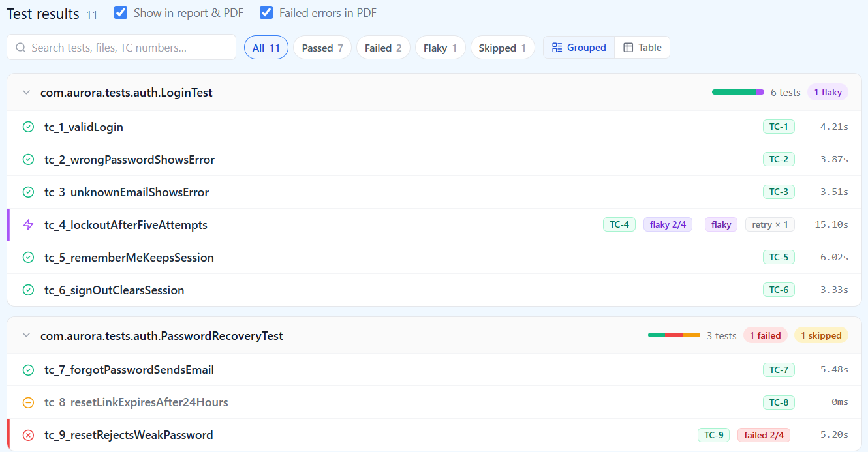Click the 0ms duration value
Viewport: 868px width, 452px height.
pos(840,402)
